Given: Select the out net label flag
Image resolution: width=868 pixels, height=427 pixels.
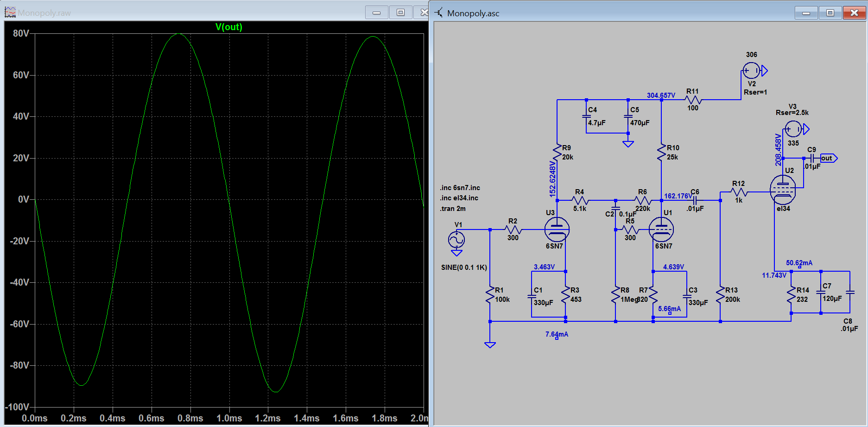Looking at the screenshot, I should [x=829, y=158].
